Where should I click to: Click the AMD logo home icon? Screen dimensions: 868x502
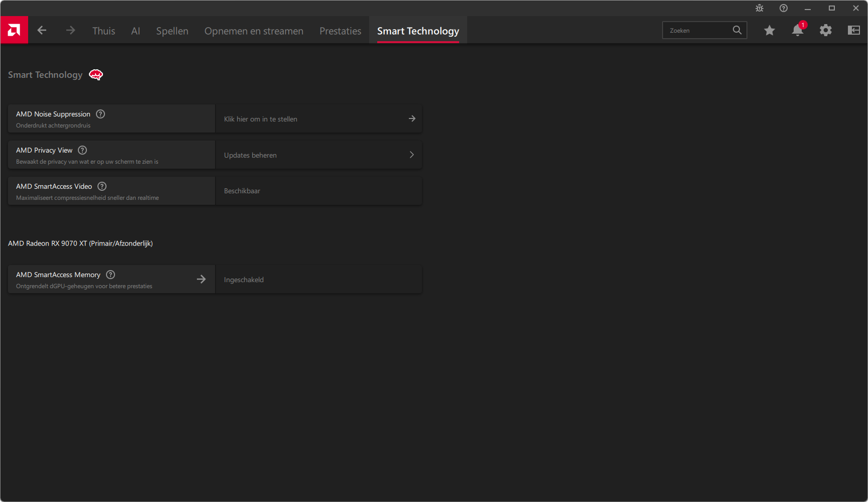pyautogui.click(x=14, y=30)
